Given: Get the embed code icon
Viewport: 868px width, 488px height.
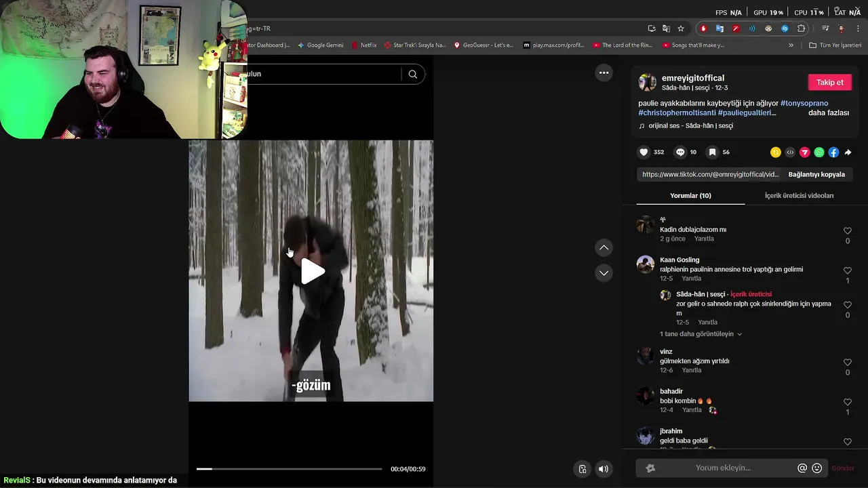Looking at the screenshot, I should 790,152.
